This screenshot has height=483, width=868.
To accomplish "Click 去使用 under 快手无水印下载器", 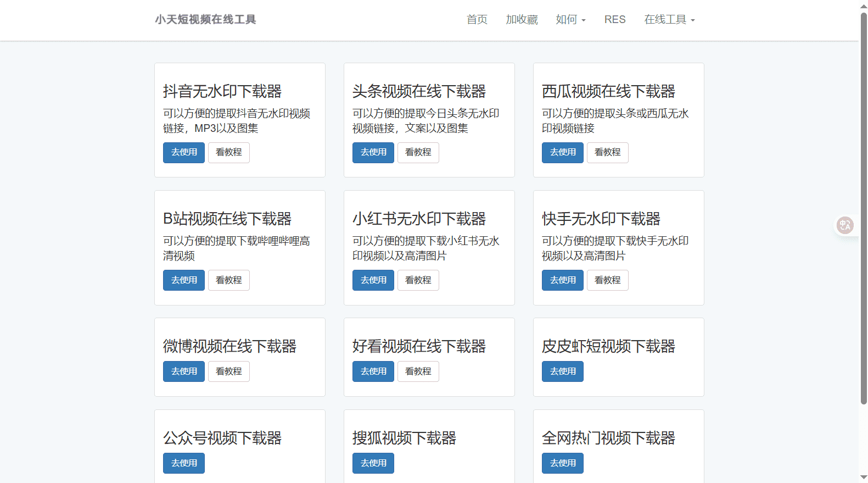I will pyautogui.click(x=563, y=280).
